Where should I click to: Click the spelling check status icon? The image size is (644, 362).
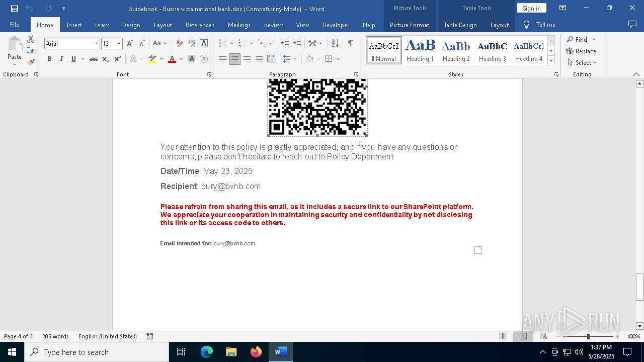pyautogui.click(x=150, y=336)
